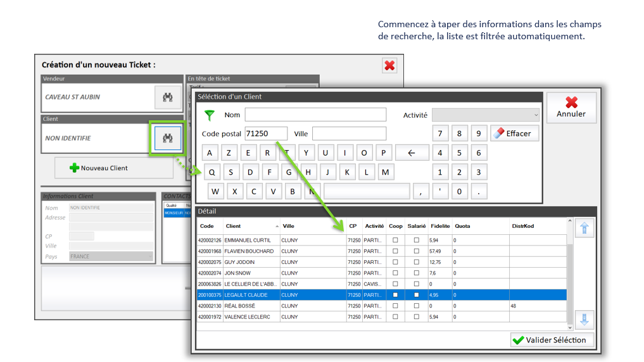Toggle Salarié checkbox for FLAVIEN BOUCHARD
The width and height of the screenshot is (644, 362).
click(x=416, y=251)
